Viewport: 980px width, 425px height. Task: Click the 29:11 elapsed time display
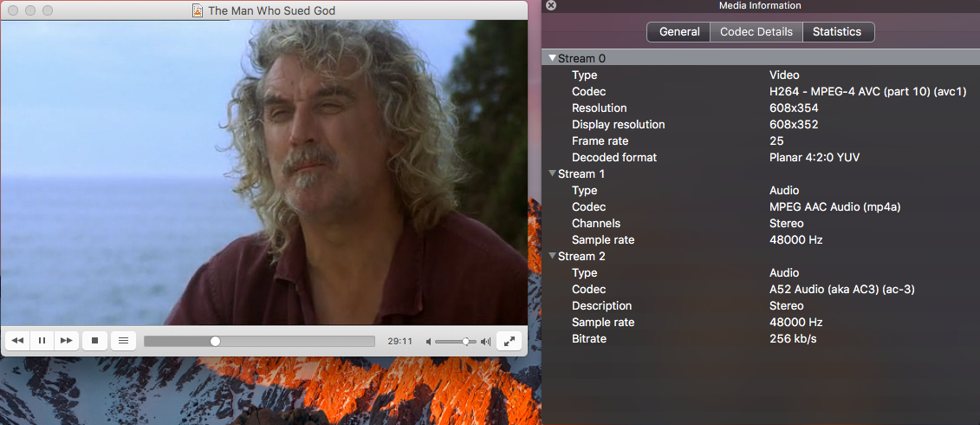[400, 341]
